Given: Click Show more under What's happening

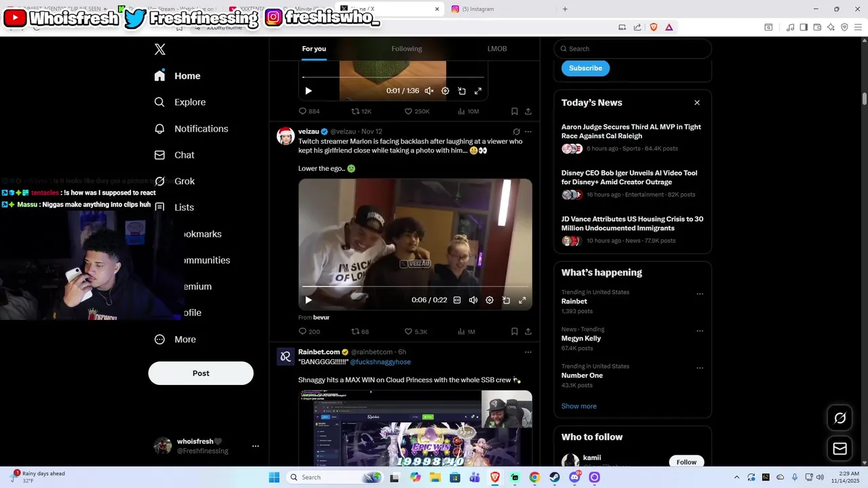Looking at the screenshot, I should 579,406.
